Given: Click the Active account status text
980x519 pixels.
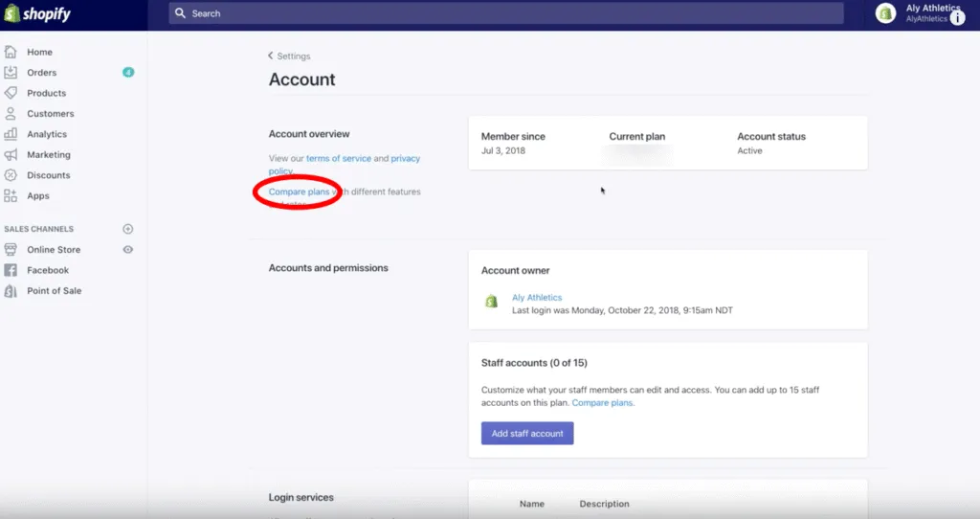Looking at the screenshot, I should tap(749, 150).
